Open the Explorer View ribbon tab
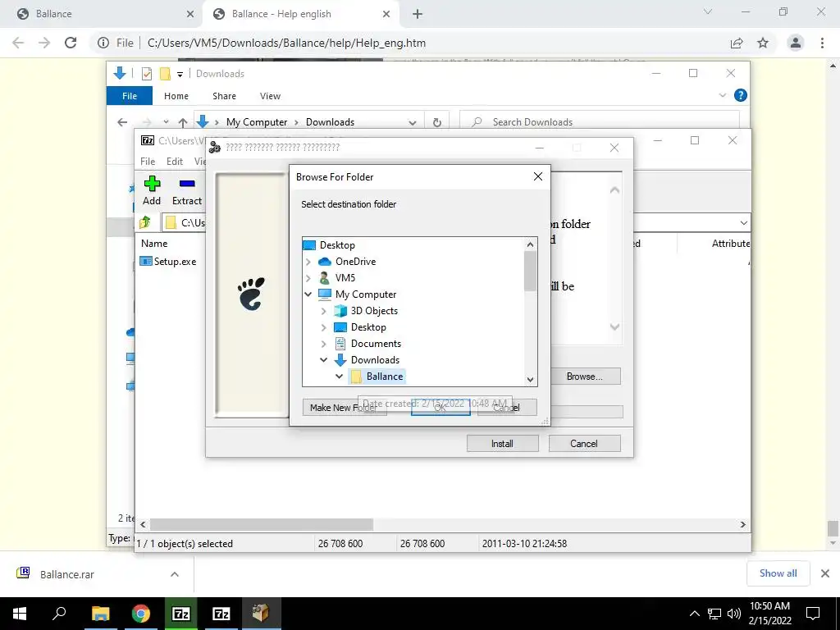840x630 pixels. coord(270,96)
